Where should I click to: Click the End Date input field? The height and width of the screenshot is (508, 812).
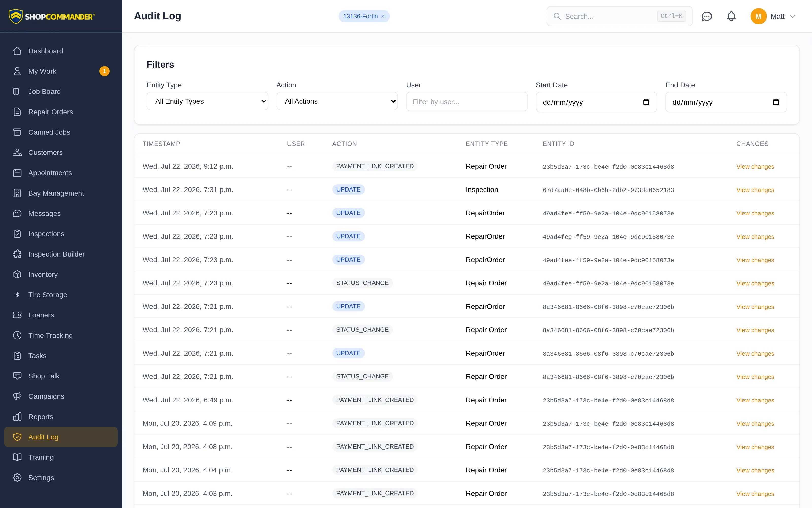coord(726,102)
